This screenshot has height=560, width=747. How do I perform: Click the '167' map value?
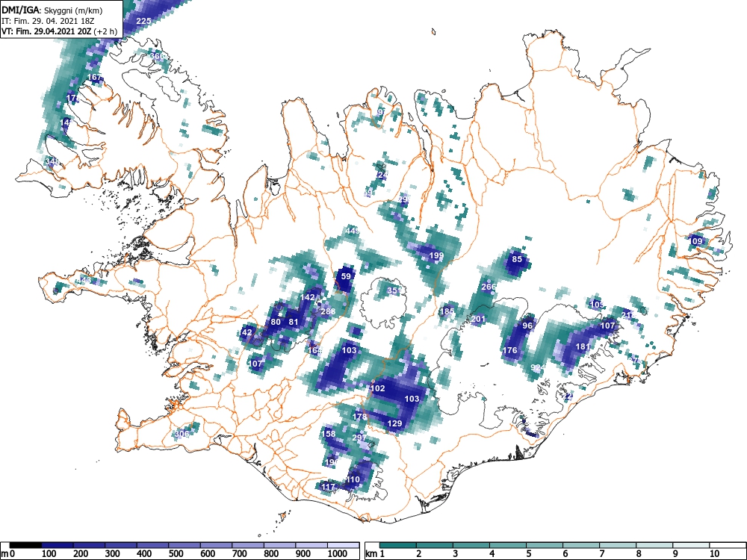click(x=94, y=77)
